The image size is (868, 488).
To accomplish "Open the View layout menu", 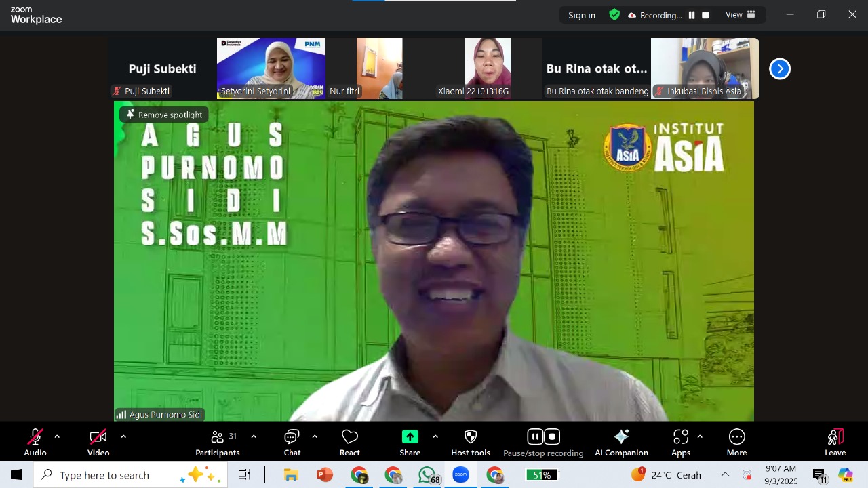I will [x=740, y=15].
